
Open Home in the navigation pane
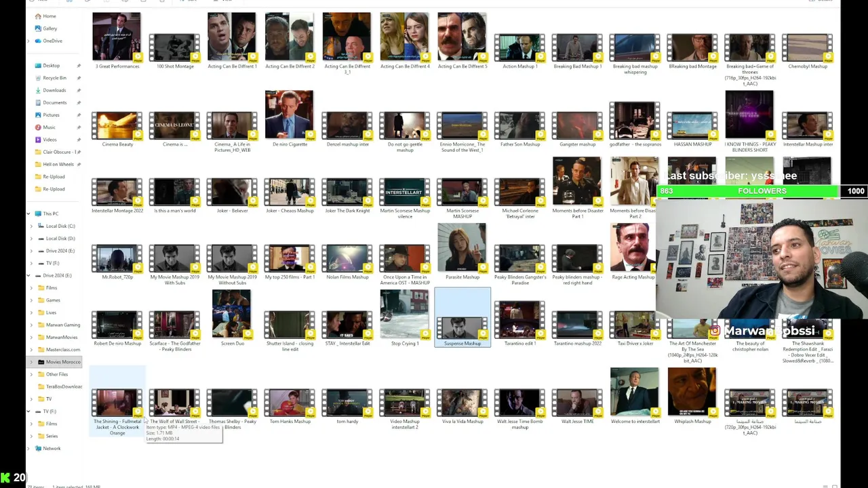pyautogui.click(x=49, y=16)
